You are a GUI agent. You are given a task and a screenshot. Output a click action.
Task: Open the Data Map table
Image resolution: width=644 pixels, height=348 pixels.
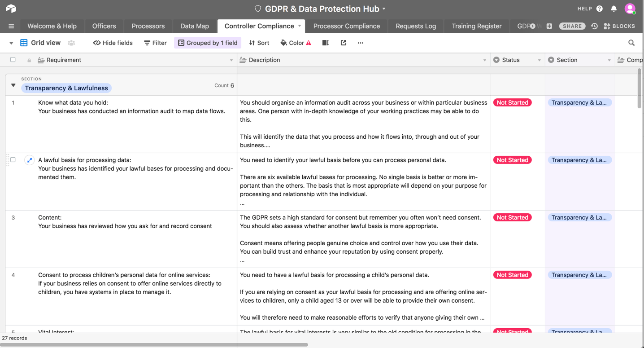tap(194, 26)
